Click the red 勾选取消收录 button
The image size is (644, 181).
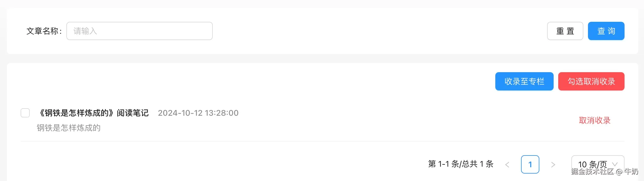(x=591, y=81)
